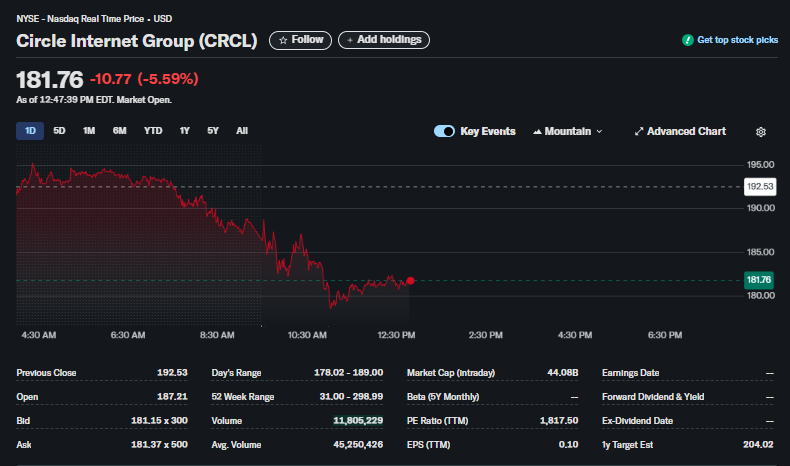Select the YTD chart range

pyautogui.click(x=153, y=130)
